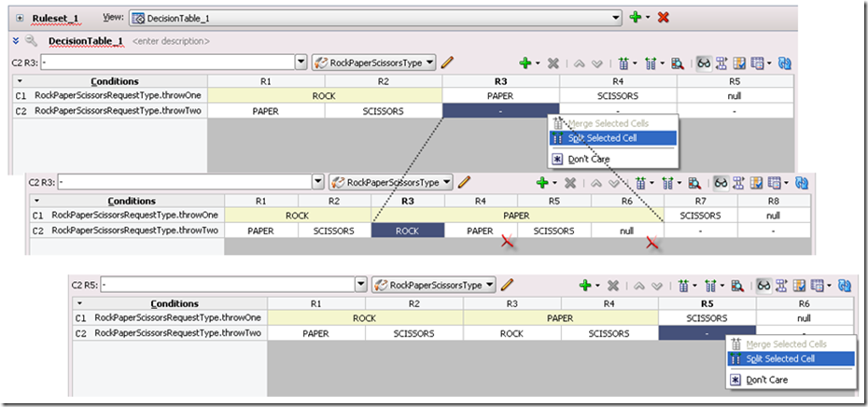
Task: Click swap rows-columns icon in five-rule table toolbar
Action: click(x=721, y=63)
